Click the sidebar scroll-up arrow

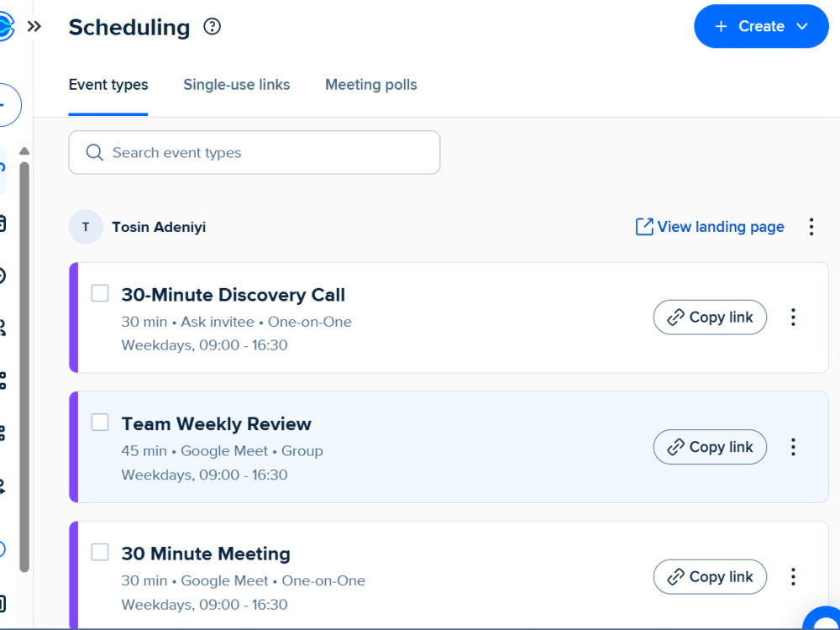pyautogui.click(x=24, y=151)
